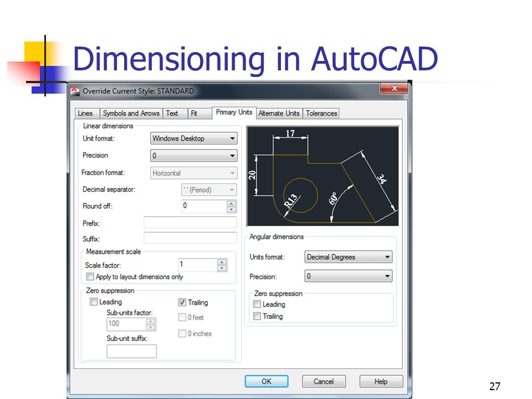
Task: Switch to the Text tab
Action: 175,113
